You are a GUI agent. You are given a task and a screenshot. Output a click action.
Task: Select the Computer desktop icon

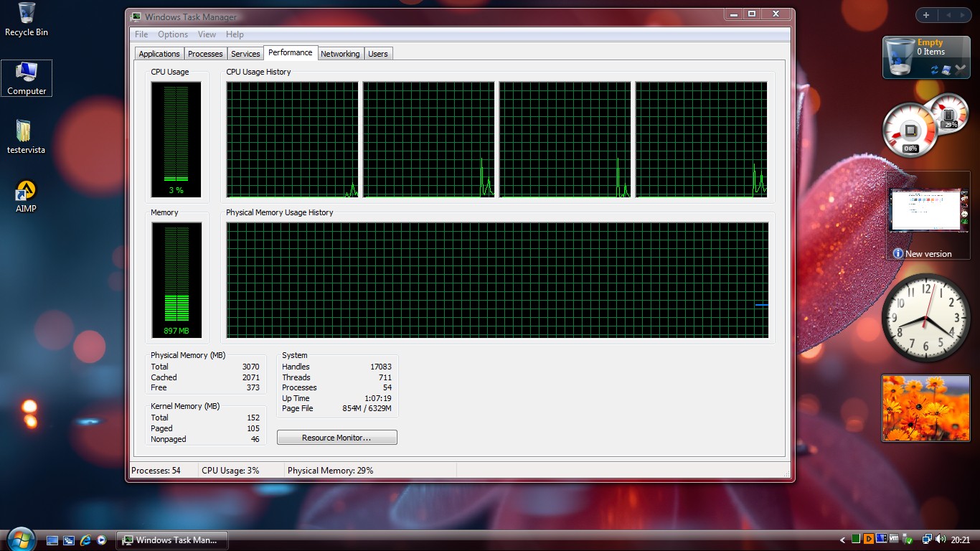27,77
